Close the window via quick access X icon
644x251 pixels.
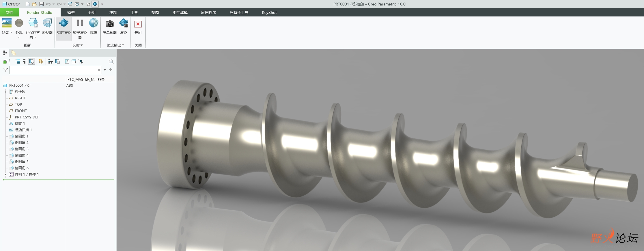coord(88,4)
